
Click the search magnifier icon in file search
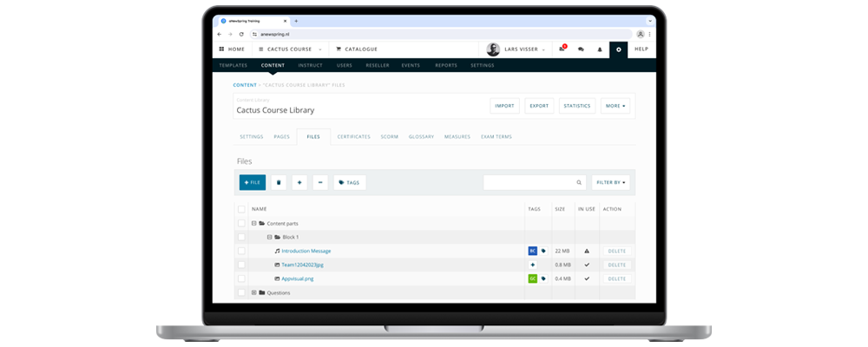(x=580, y=182)
